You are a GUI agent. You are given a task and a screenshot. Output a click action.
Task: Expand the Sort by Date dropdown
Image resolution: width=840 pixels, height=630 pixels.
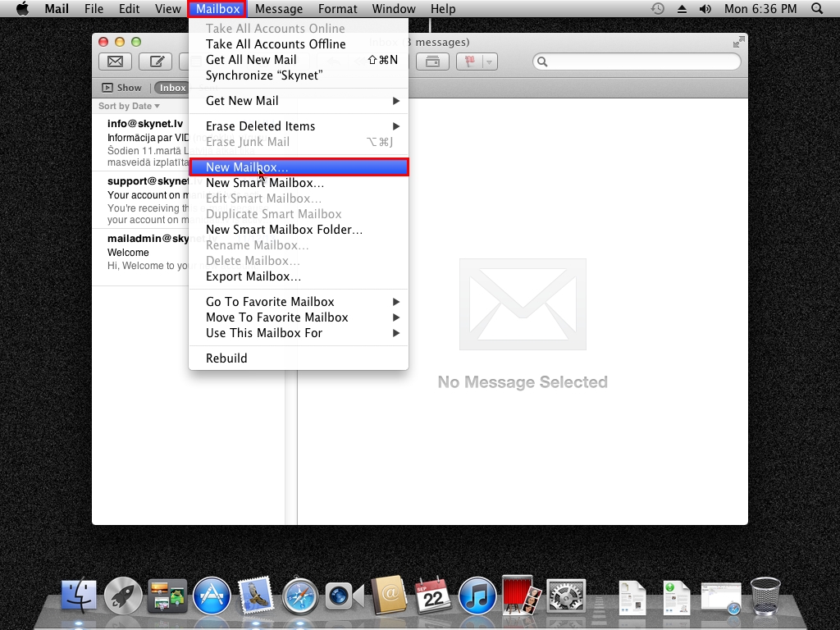coord(129,106)
